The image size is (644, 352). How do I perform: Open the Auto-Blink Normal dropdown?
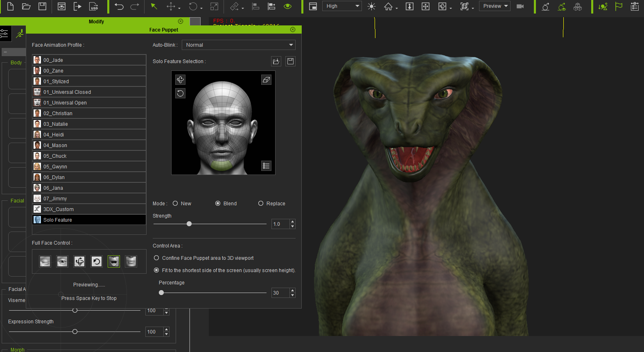click(x=239, y=45)
